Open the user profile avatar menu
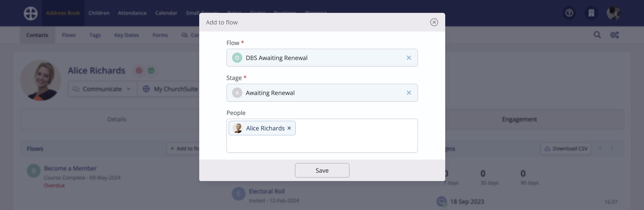Image resolution: width=644 pixels, height=210 pixels. point(613,13)
